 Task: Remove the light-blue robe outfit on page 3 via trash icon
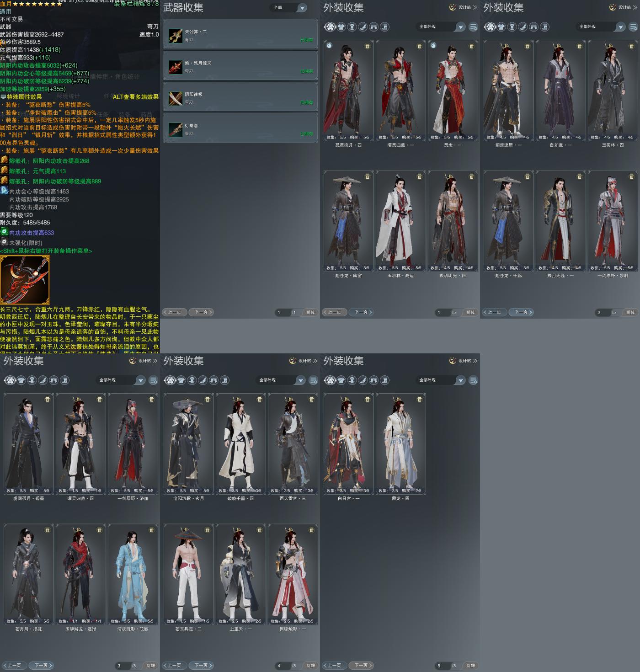coord(152,530)
